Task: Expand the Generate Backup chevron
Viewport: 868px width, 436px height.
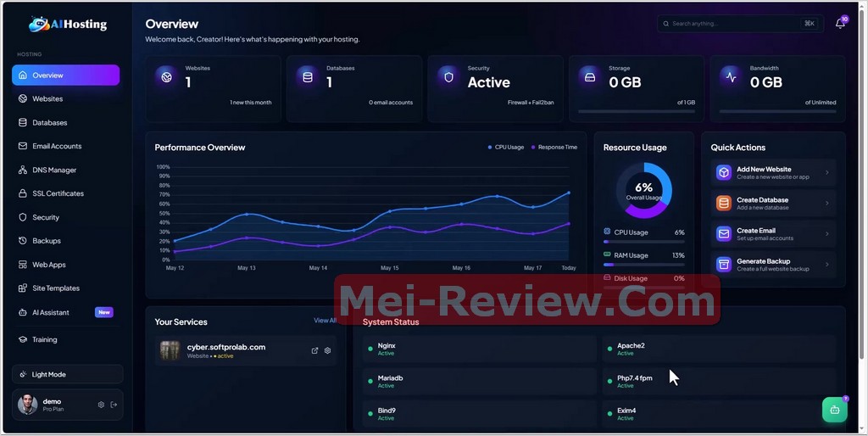Action: tap(827, 265)
